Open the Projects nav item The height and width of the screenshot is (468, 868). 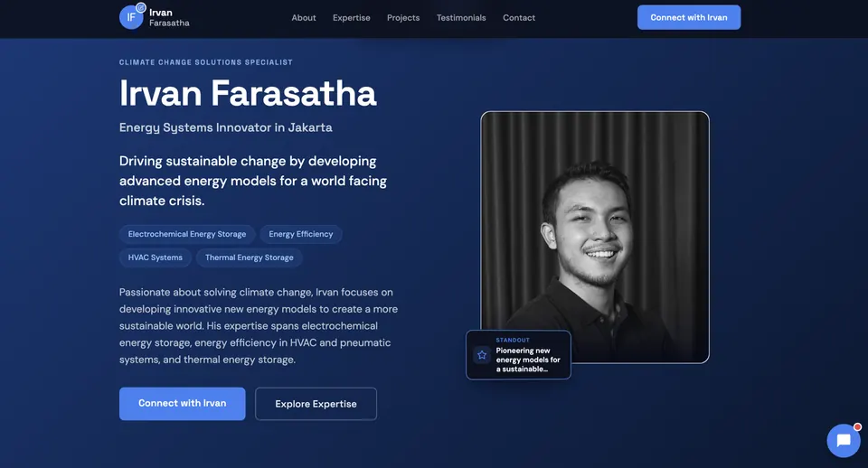[403, 18]
